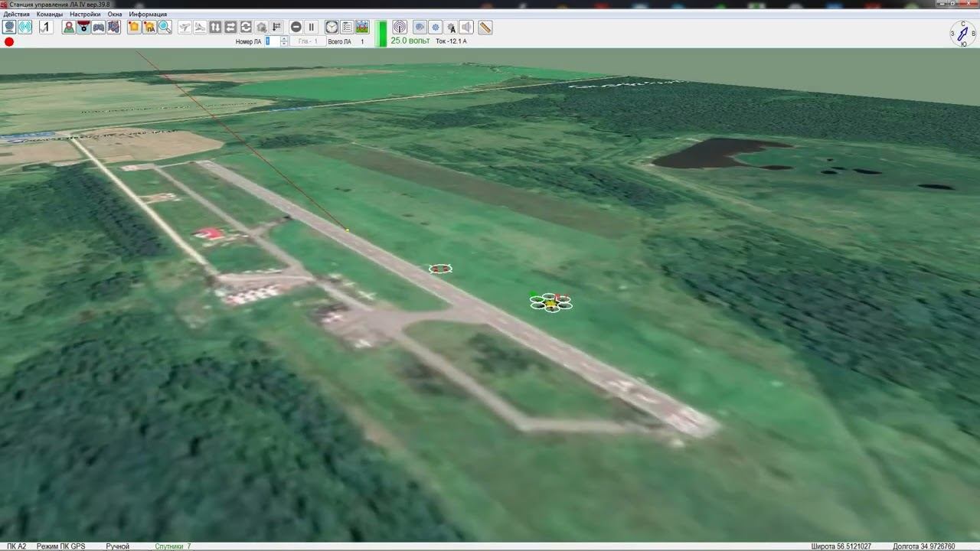This screenshot has width=980, height=551.
Task: Click the Номер ЛА stepper arrows
Action: tap(284, 41)
